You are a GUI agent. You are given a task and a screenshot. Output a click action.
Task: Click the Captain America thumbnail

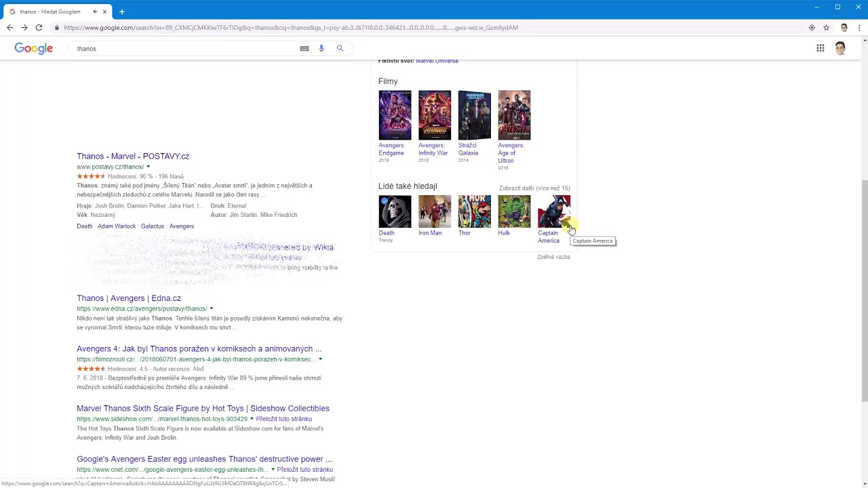554,211
